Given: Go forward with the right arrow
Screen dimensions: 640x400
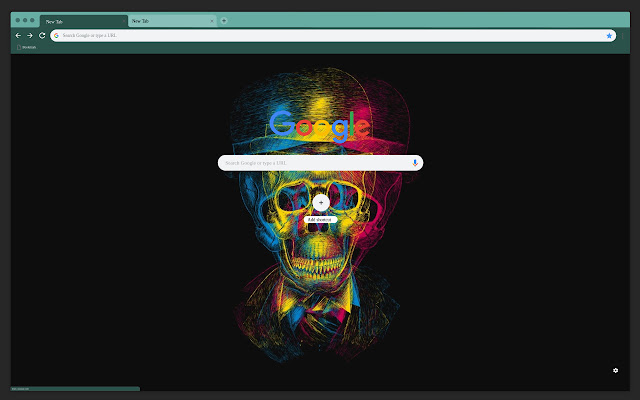Looking at the screenshot, I should click(30, 36).
